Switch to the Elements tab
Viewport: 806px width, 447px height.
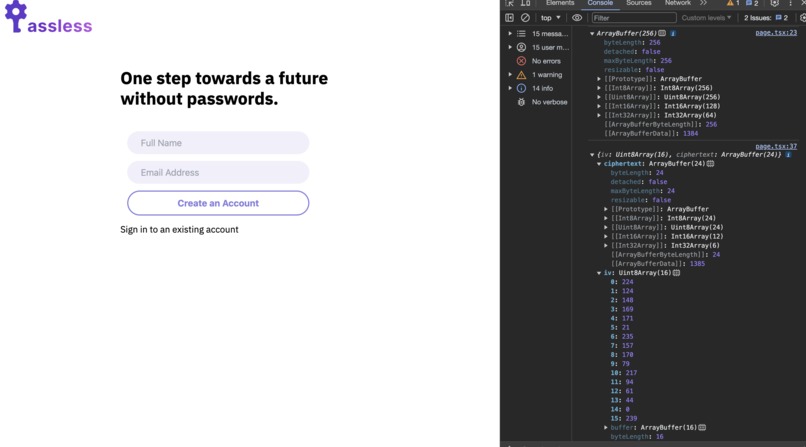coord(560,3)
